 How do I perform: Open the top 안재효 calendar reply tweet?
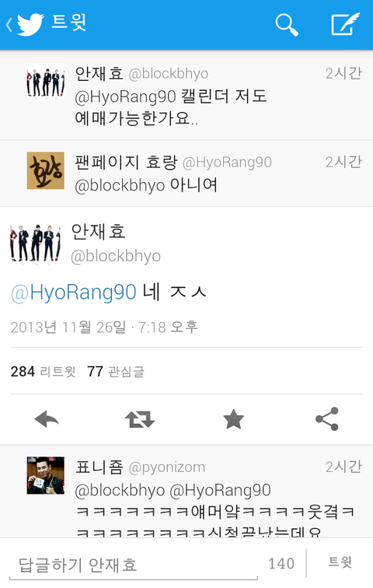[x=186, y=95]
